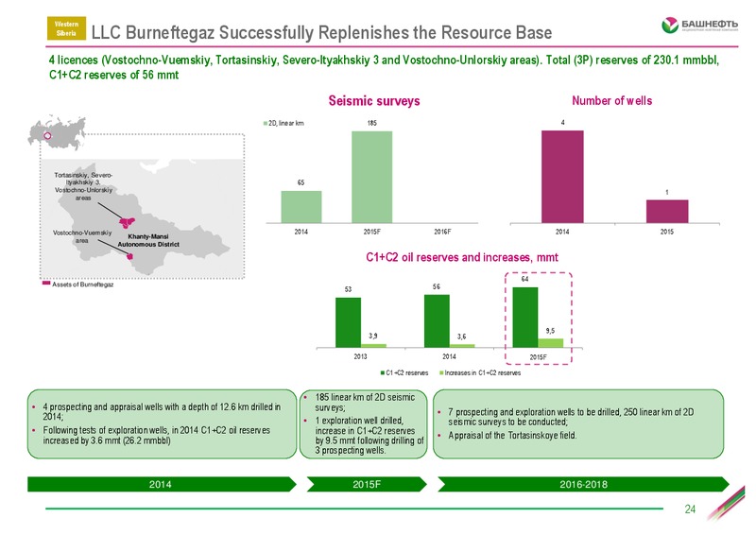Click the C1+C2 oil reserves and increases title
This screenshot has height=535, width=756.
coord(462,257)
